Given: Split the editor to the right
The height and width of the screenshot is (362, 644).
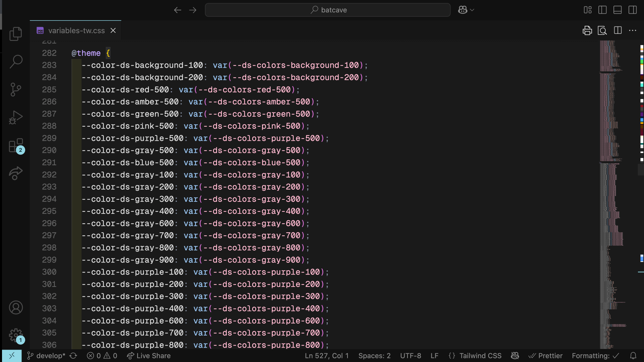Looking at the screenshot, I should pos(618,31).
